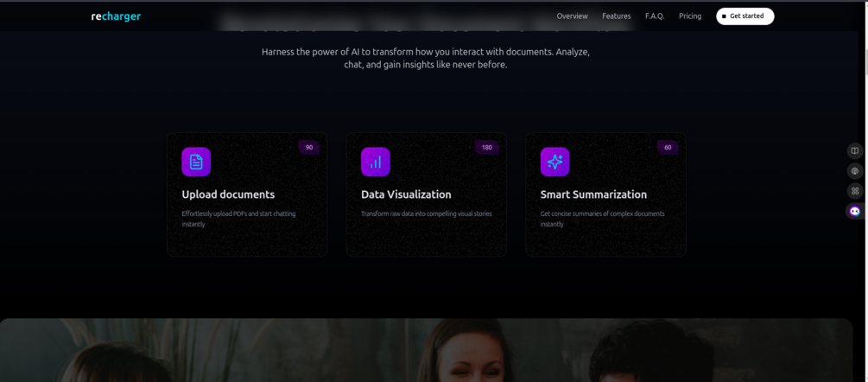Screen dimensions: 868x382
Task: Select the Smart Summarization heading
Action: 593,194
